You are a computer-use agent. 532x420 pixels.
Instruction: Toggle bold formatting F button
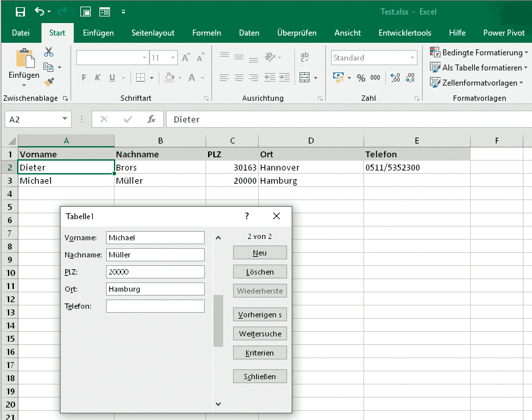[84, 78]
